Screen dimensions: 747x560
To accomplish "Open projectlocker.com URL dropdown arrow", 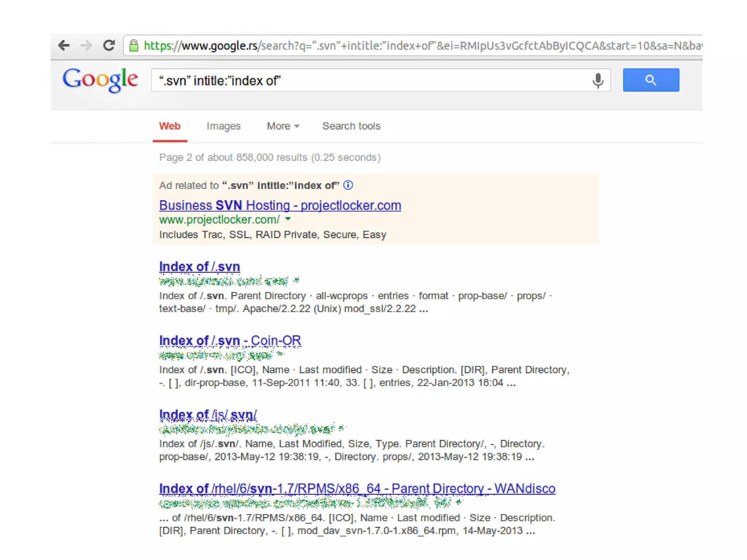I will pos(288,219).
